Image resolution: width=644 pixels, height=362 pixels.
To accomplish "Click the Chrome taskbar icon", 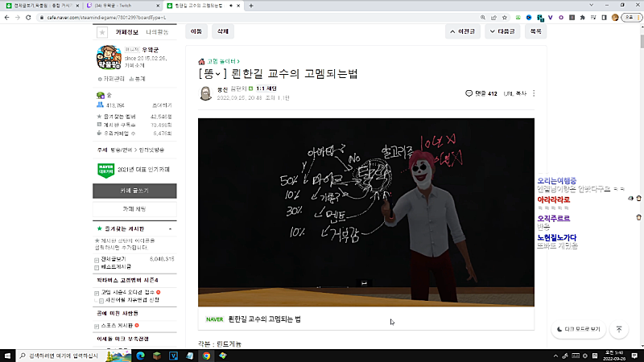I will pos(206,356).
